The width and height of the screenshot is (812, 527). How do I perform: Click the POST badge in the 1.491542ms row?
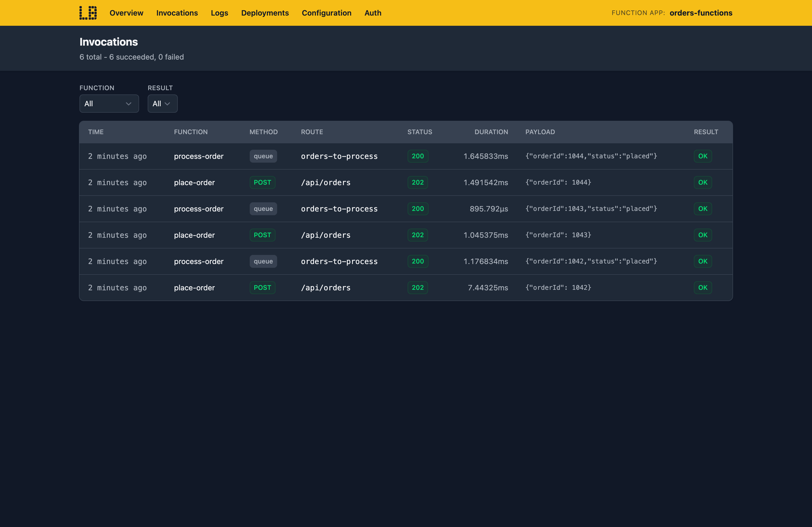coord(262,182)
